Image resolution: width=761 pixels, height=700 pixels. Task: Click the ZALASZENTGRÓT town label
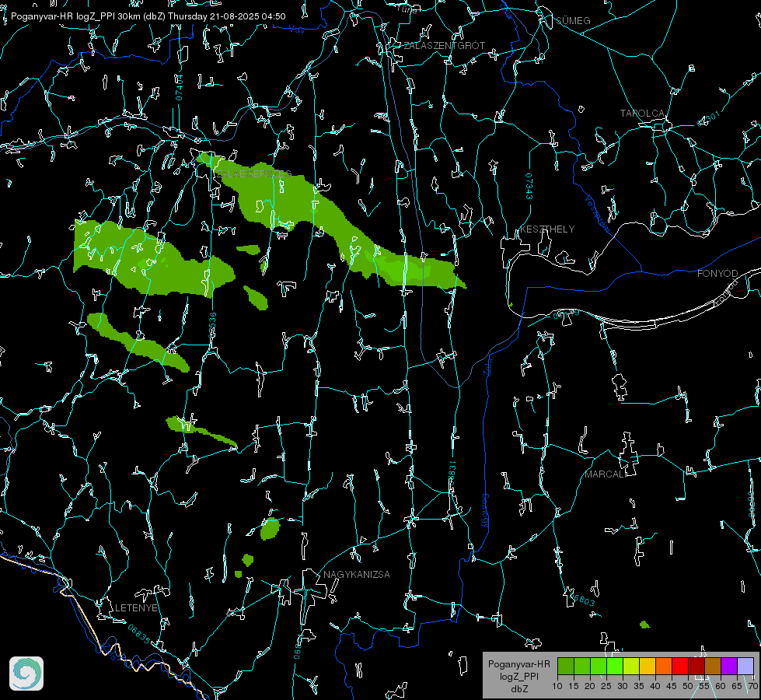(x=445, y=46)
